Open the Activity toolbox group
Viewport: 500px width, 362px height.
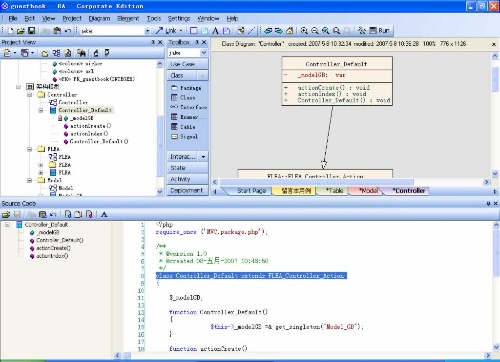187,179
